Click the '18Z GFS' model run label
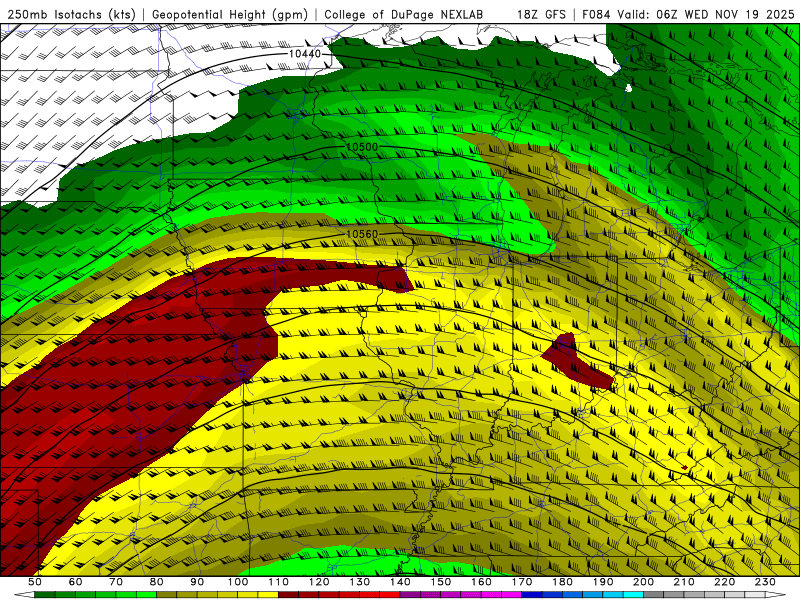Screen dimensions: 800x600 click(x=541, y=15)
